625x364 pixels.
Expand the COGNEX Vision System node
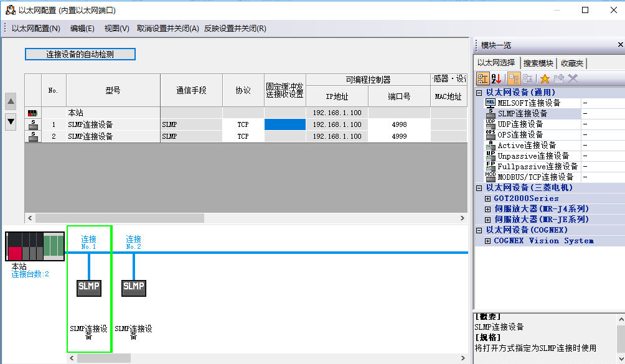(488, 241)
